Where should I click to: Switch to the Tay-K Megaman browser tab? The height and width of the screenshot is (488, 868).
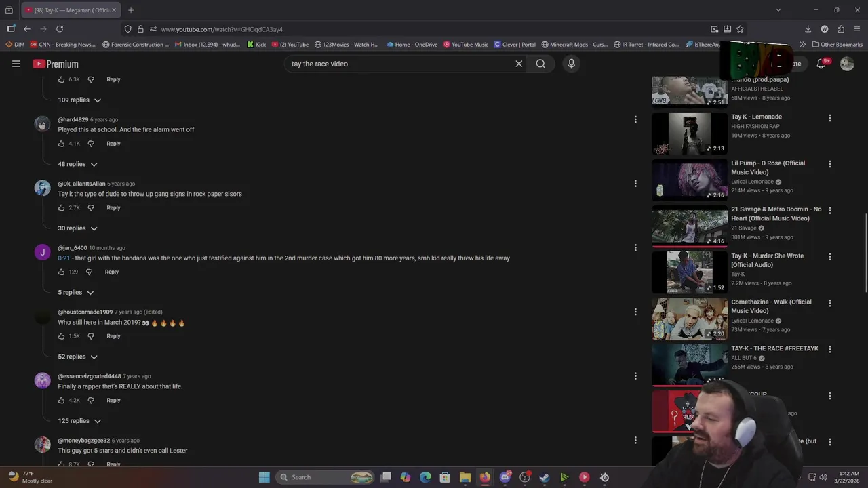(x=70, y=10)
